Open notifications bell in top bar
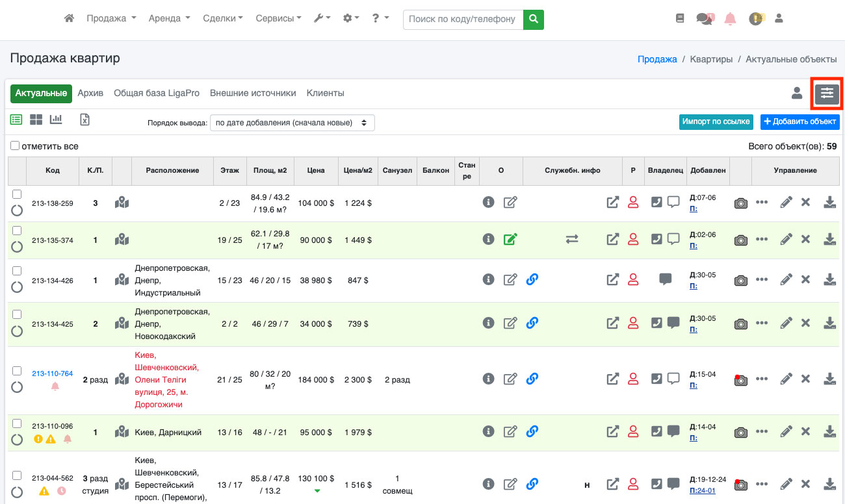Screen dimensions: 845x504 click(x=731, y=19)
